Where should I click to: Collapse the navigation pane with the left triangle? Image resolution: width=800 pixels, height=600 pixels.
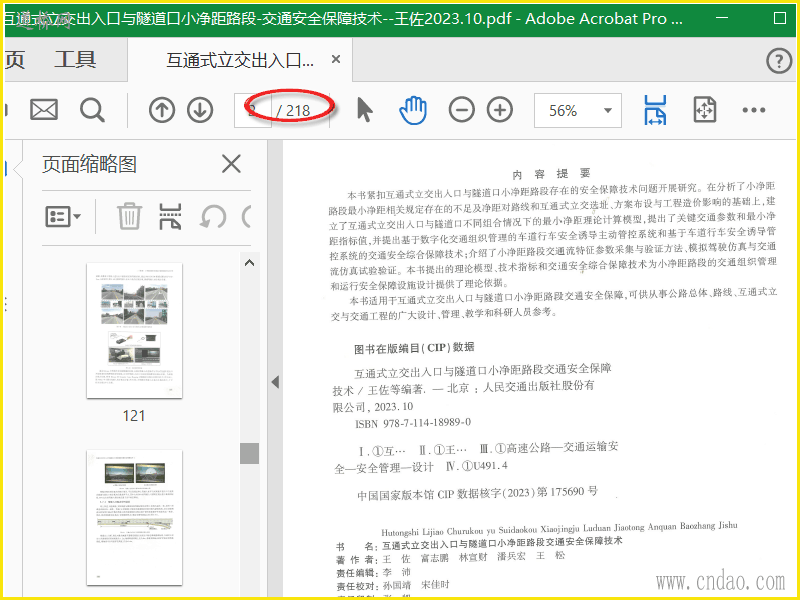tap(276, 382)
